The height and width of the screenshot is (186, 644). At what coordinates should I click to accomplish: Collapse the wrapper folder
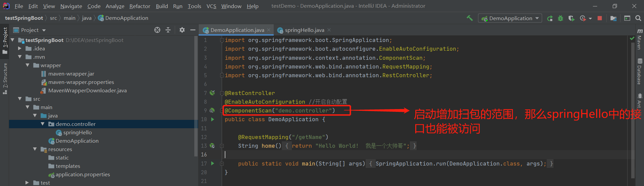(28, 65)
